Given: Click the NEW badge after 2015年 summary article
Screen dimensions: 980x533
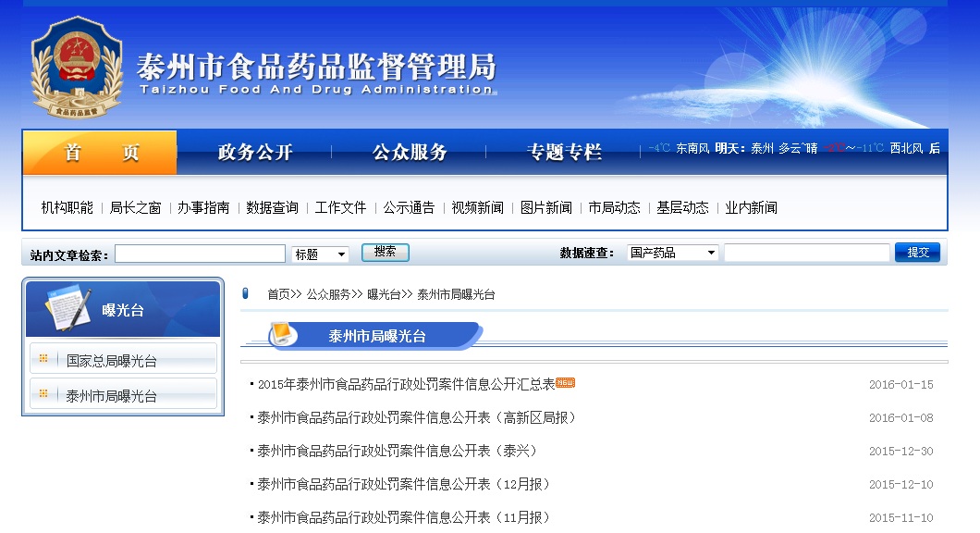Looking at the screenshot, I should 565,383.
